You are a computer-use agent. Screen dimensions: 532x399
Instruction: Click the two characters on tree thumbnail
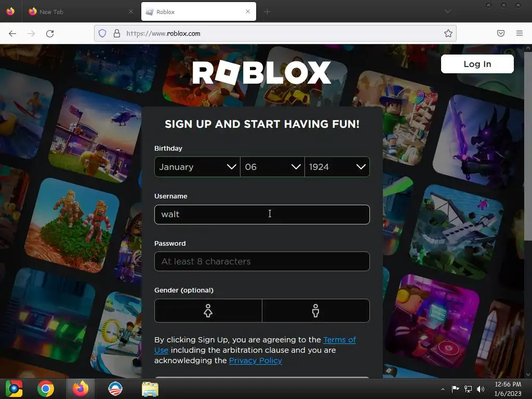pos(72,225)
